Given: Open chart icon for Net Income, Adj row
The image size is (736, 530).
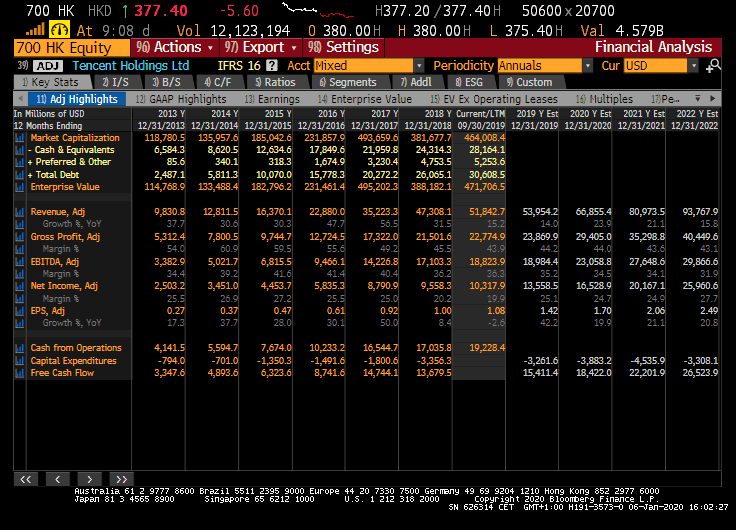Looking at the screenshot, I should (19, 286).
